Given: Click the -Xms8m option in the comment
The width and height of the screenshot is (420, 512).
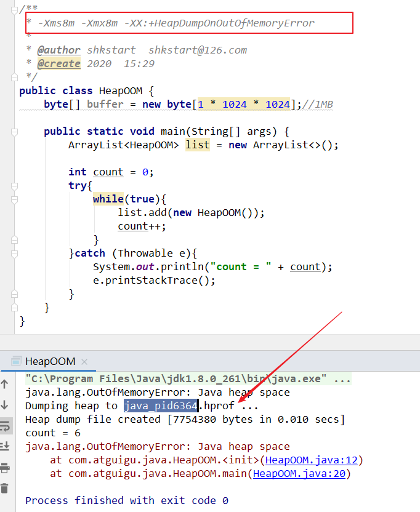Looking at the screenshot, I should 56,23.
